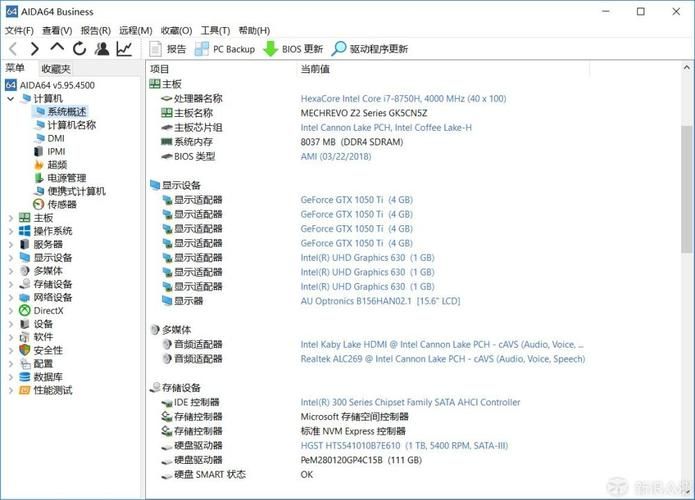
Task: Open the 帮助(H) menu
Action: pyautogui.click(x=254, y=31)
